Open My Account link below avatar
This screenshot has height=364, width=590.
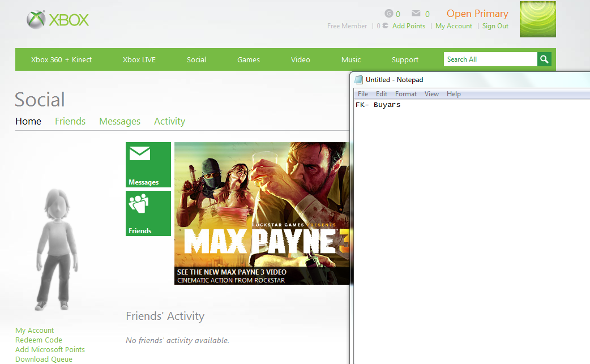[x=35, y=330]
